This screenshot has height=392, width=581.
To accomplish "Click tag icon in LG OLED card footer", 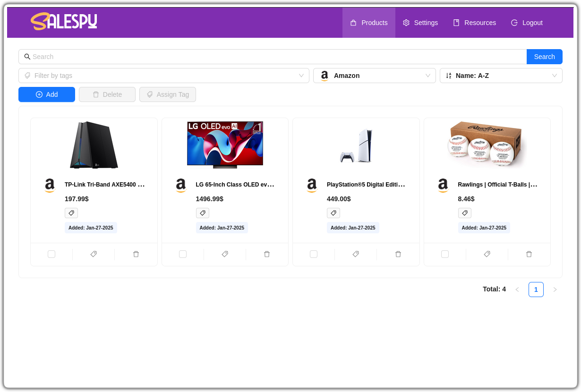I will pos(225,254).
